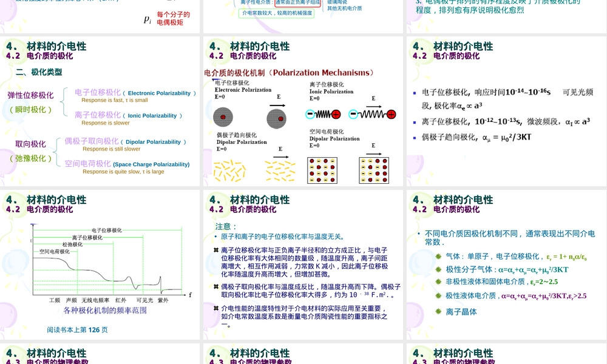Click the line Response is still slower
The width and height of the screenshot is (607, 364).
[112, 149]
